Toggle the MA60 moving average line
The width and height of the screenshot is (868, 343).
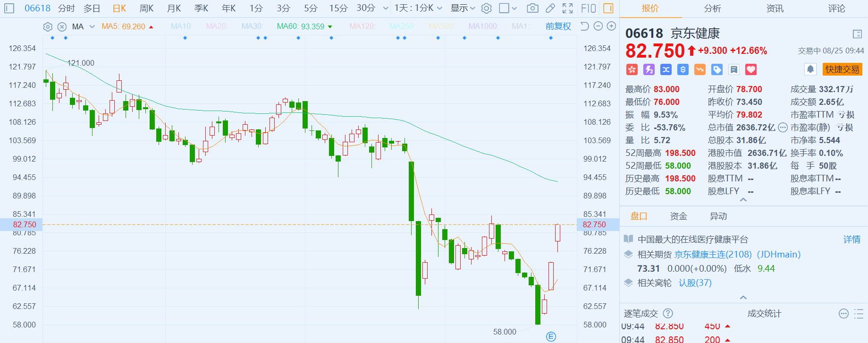click(301, 26)
